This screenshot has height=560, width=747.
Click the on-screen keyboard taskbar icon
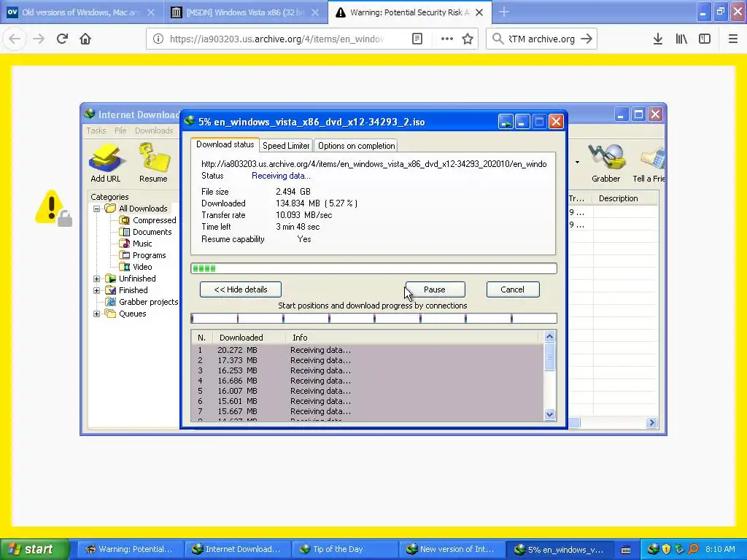pyautogui.click(x=626, y=550)
